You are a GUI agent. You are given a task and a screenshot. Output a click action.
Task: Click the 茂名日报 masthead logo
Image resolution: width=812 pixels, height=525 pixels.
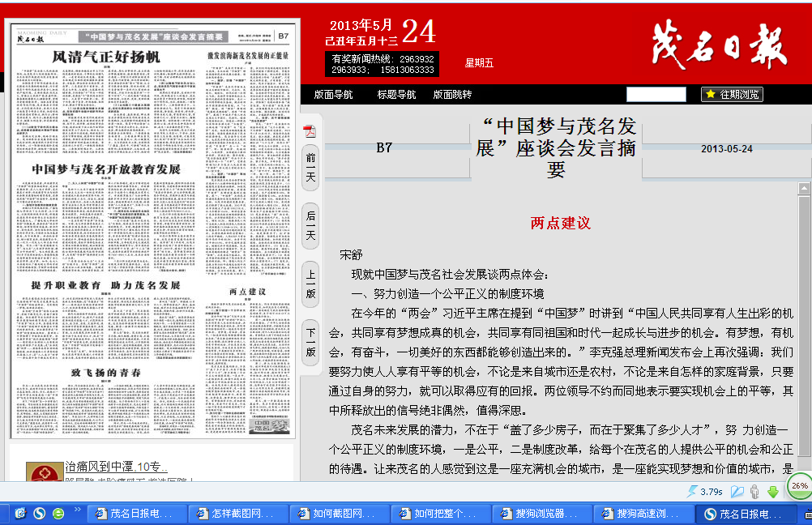(720, 45)
